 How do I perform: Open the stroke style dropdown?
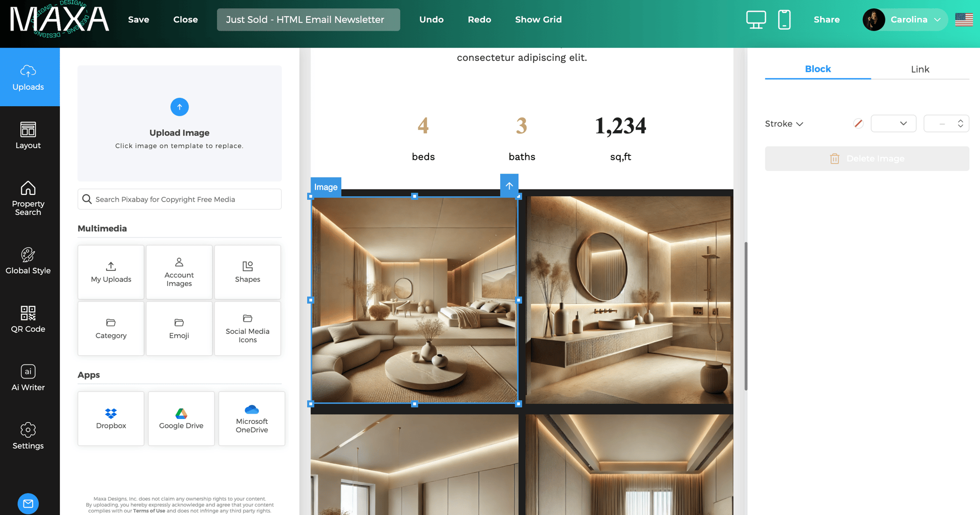point(893,123)
